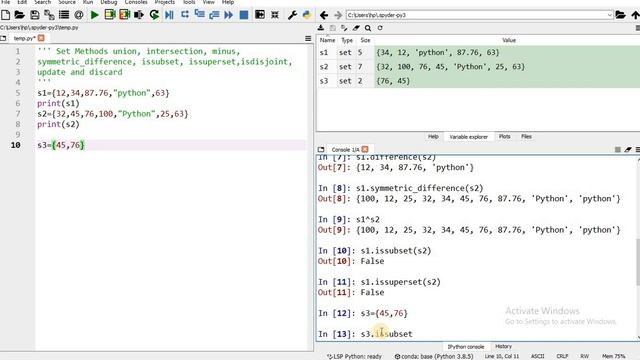Click the console scrollbar thumb
The image size is (640, 360).
coord(638,262)
